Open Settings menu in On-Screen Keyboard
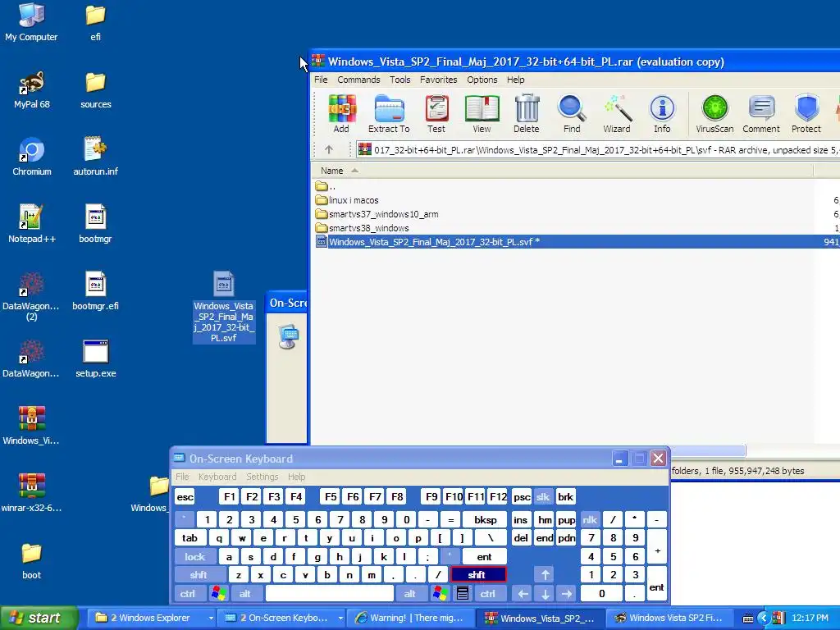 pos(262,477)
